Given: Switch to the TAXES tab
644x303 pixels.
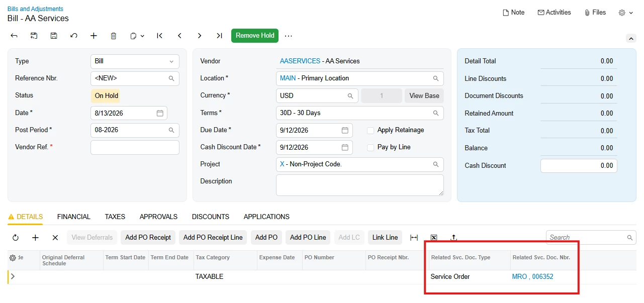Looking at the screenshot, I should pyautogui.click(x=115, y=217).
